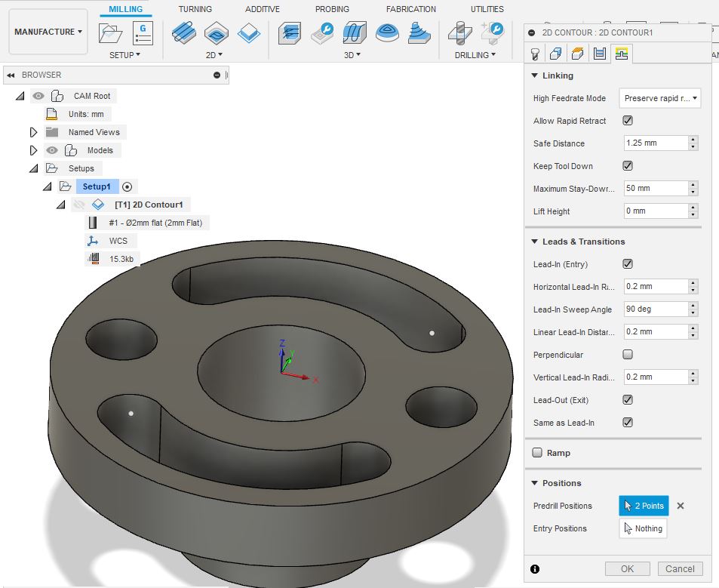Viewport: 719px width, 588px height.
Task: Open the Tool tab in 2D Contour dialog
Action: (535, 54)
